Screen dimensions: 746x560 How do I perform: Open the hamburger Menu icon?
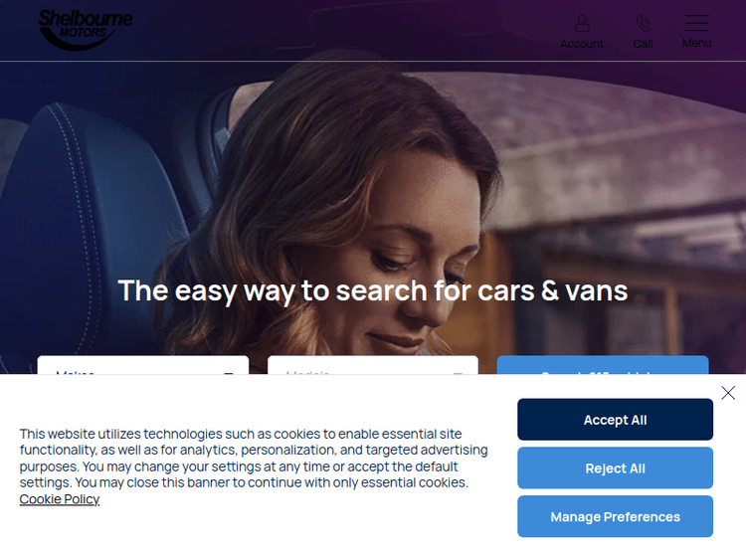696,23
